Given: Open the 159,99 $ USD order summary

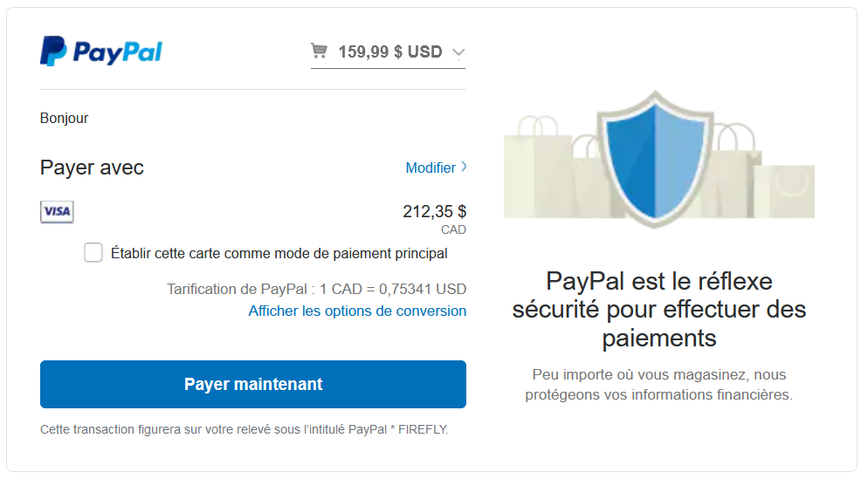Looking at the screenshot, I should [389, 52].
